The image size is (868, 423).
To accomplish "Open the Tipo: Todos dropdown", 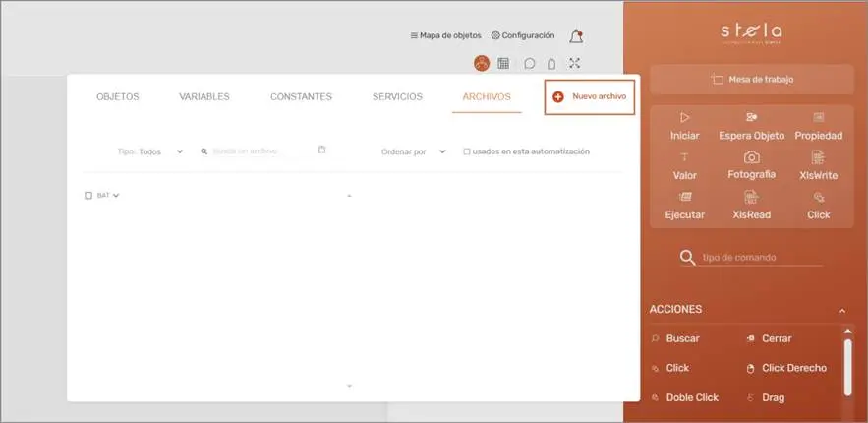I will click(150, 151).
